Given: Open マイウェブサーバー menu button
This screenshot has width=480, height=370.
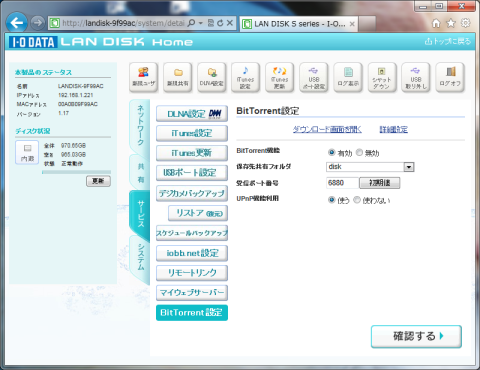Looking at the screenshot, I should coord(192,293).
